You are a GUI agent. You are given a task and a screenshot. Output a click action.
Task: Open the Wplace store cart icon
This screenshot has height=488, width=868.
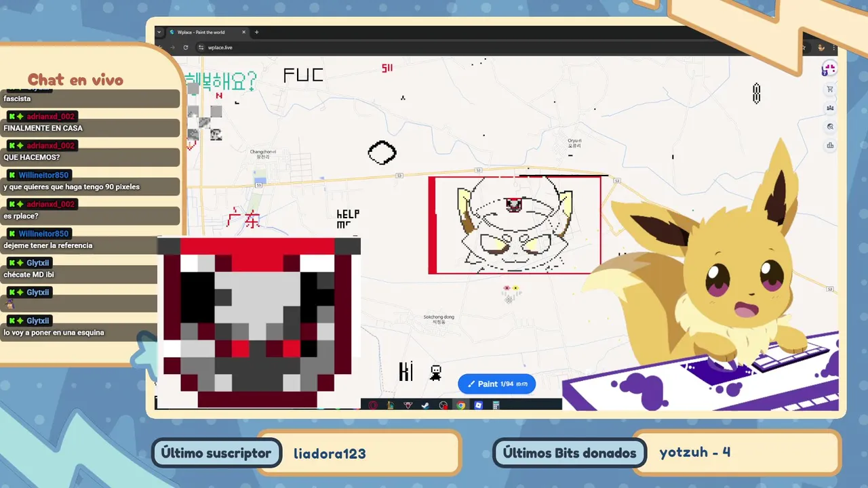pos(829,89)
